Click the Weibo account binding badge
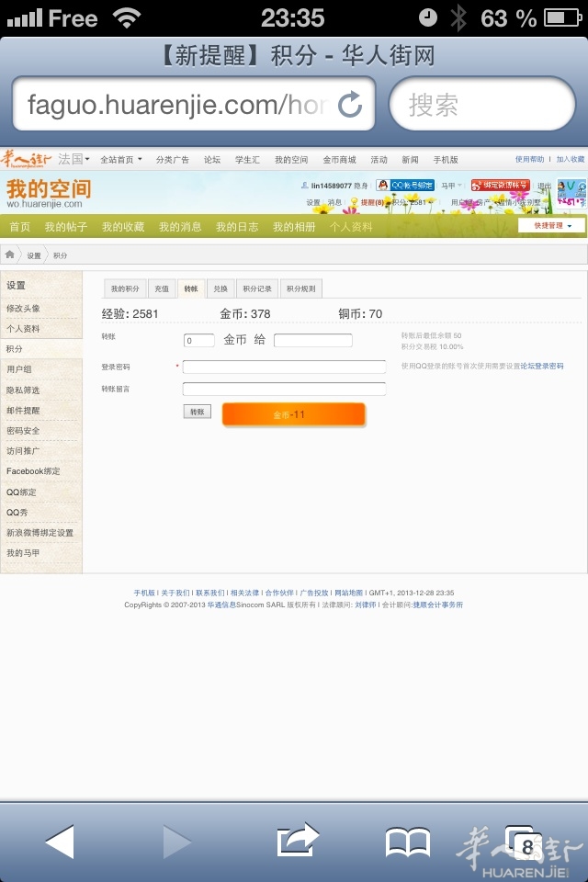The width and height of the screenshot is (588, 882). [x=500, y=186]
